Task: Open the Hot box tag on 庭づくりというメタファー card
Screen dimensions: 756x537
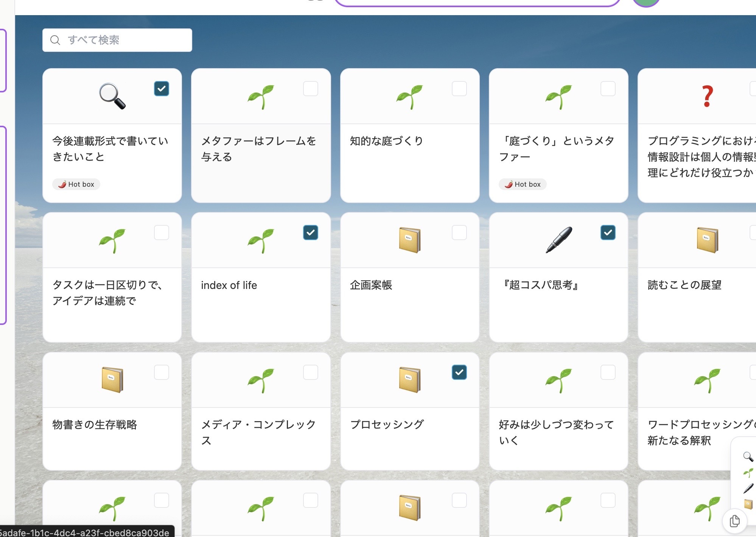Action: [x=523, y=184]
